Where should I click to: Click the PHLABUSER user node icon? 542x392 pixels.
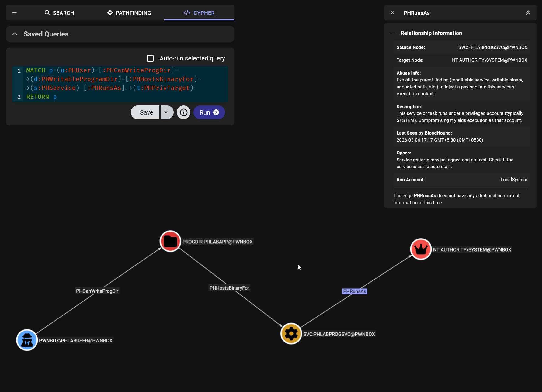point(27,340)
